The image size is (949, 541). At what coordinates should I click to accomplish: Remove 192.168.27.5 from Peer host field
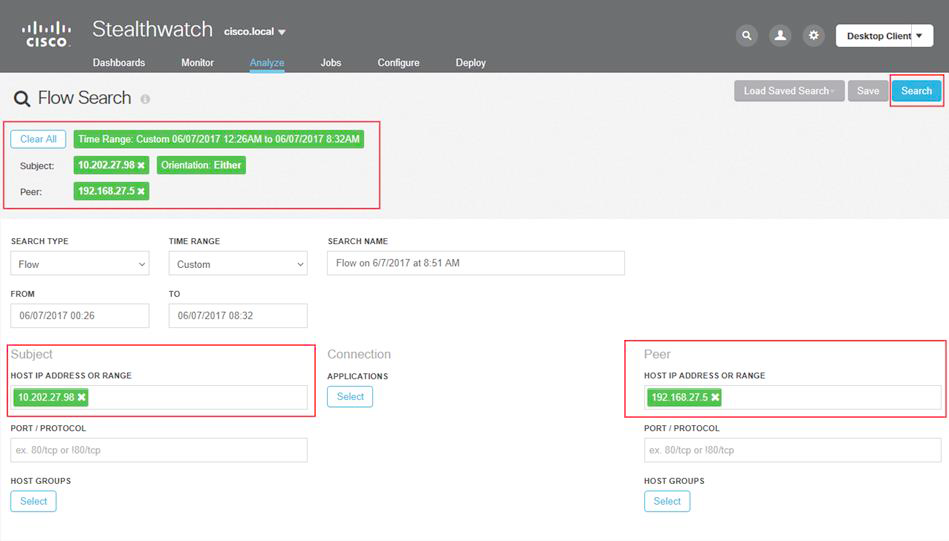point(715,398)
